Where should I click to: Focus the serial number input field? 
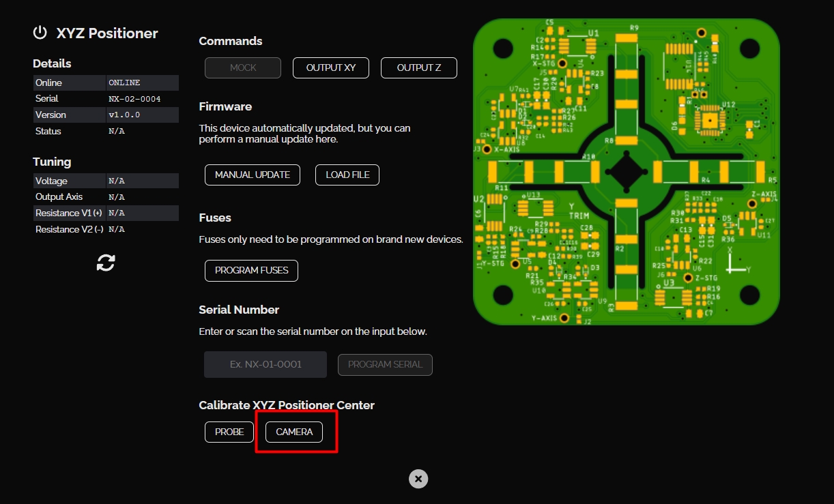tap(265, 365)
